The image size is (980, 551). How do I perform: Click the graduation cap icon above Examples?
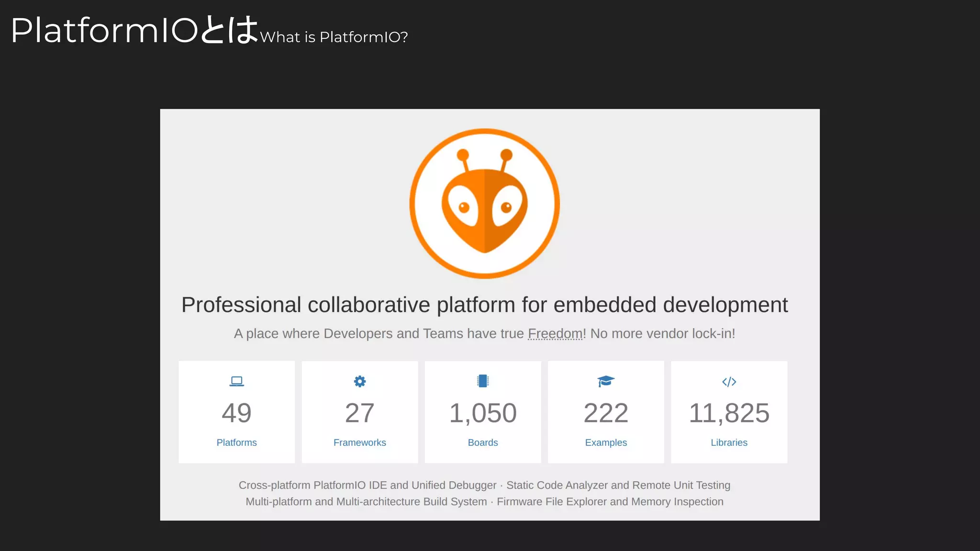tap(606, 381)
